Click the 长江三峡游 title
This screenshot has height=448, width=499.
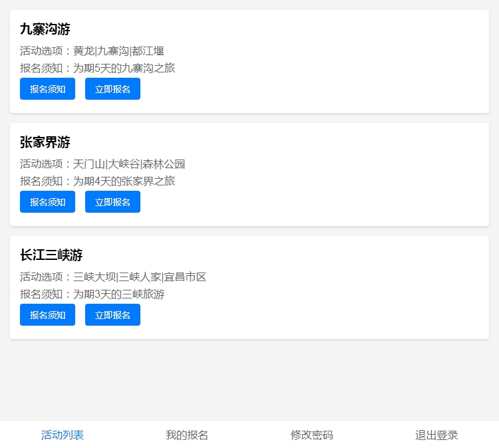point(51,255)
